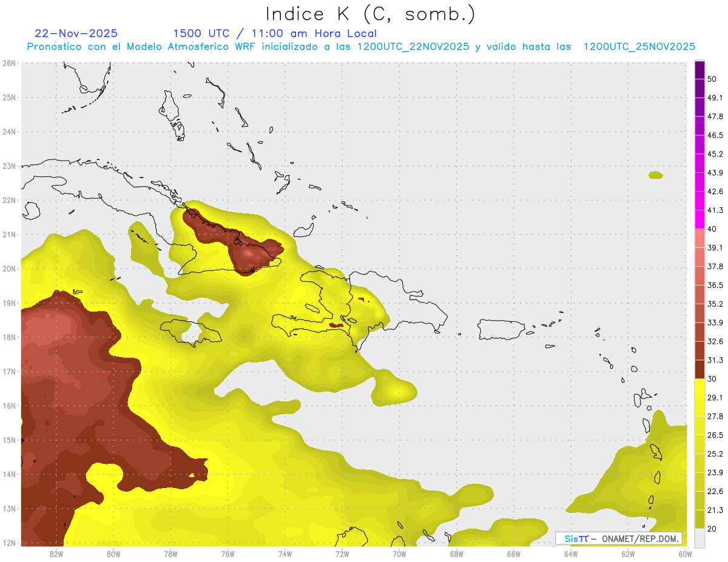This screenshot has height=562, width=728.
Task: Click the colorbar value "49.1"
Action: click(715, 98)
